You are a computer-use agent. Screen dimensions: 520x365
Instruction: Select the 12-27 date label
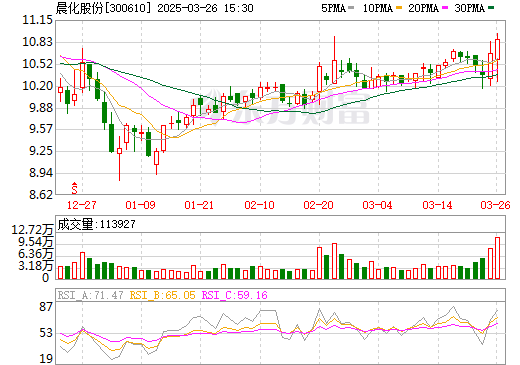pos(82,205)
